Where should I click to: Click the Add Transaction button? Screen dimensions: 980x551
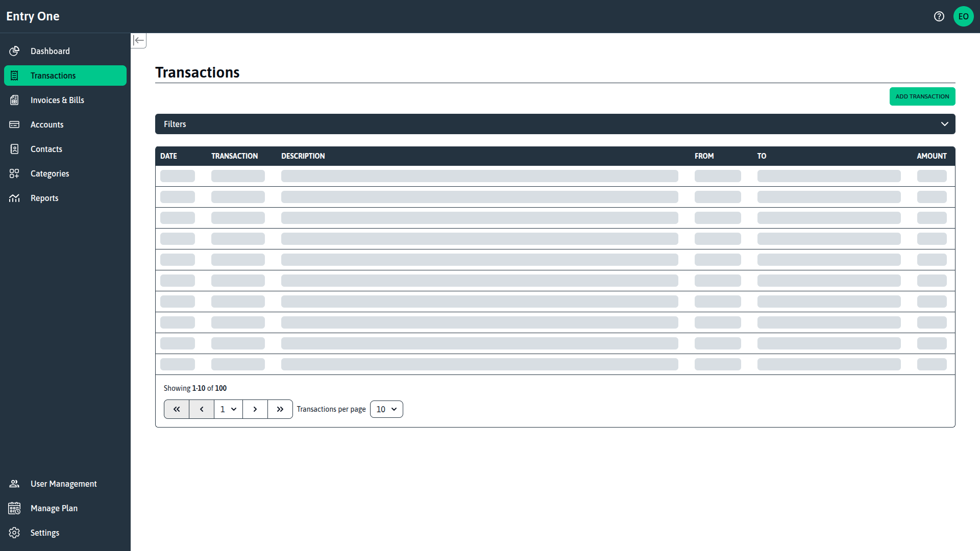click(x=922, y=96)
